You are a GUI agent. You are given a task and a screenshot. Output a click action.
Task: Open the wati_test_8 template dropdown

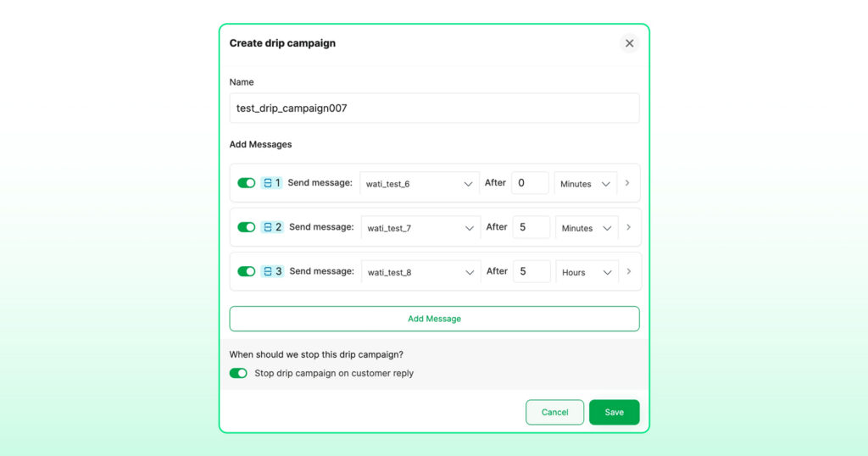(x=420, y=272)
